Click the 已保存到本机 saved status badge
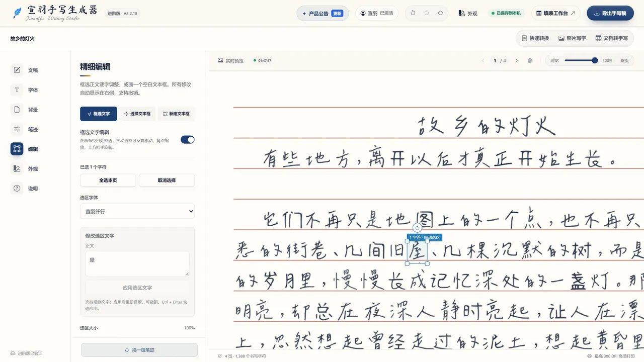Viewport: 644px width, 362px height. [x=506, y=14]
